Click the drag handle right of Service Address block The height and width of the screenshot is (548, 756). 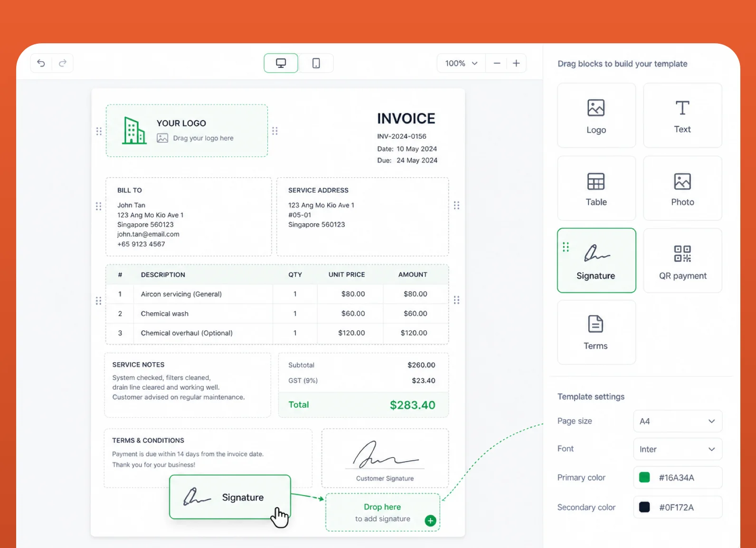(456, 205)
